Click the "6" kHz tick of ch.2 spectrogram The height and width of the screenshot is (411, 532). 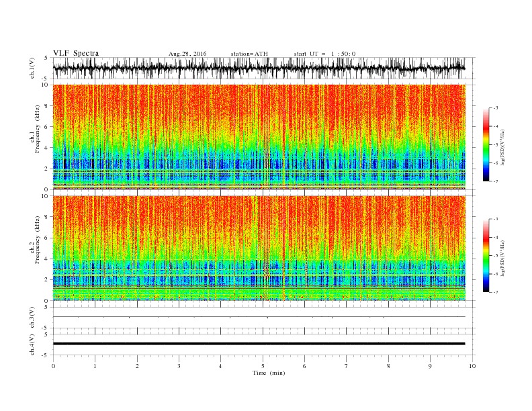pos(46,238)
